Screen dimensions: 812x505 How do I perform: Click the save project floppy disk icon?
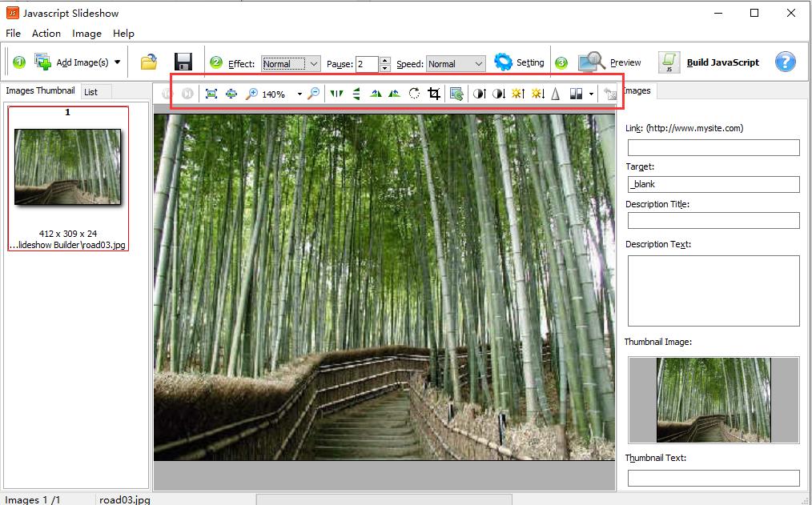click(x=183, y=62)
